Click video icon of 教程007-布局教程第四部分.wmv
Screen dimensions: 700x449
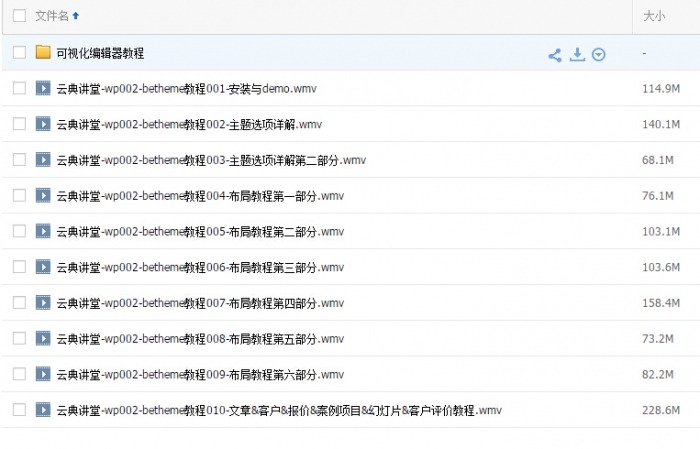[x=43, y=302]
